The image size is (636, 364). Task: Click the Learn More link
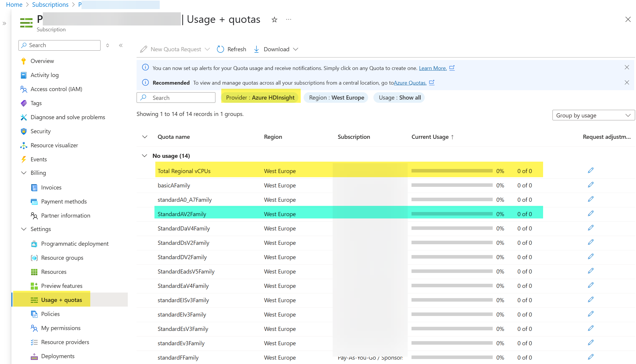(433, 68)
